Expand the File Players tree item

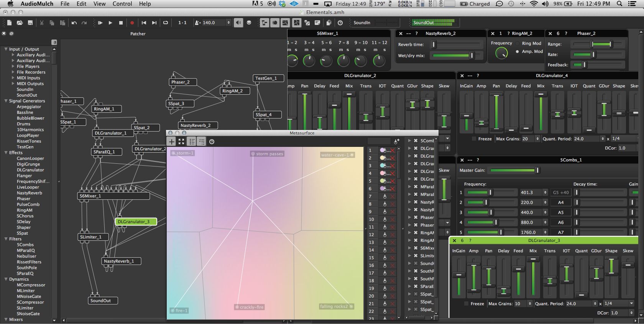[x=13, y=66]
